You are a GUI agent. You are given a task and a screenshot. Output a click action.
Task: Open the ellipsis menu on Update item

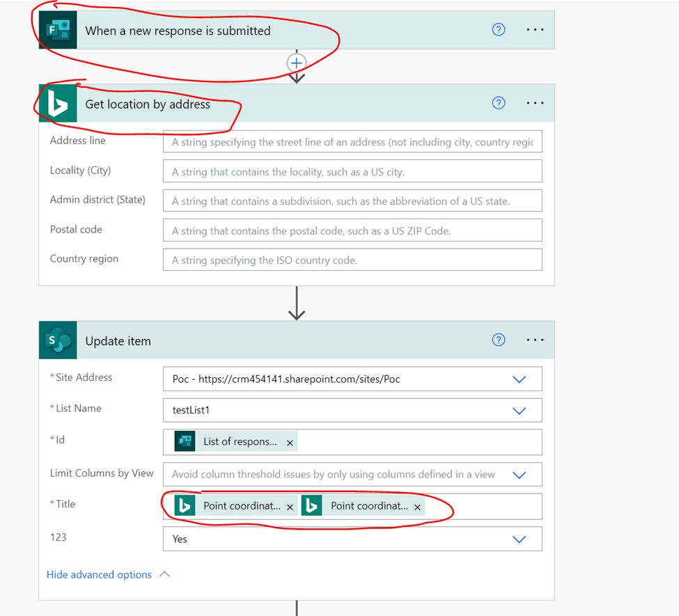pos(535,340)
